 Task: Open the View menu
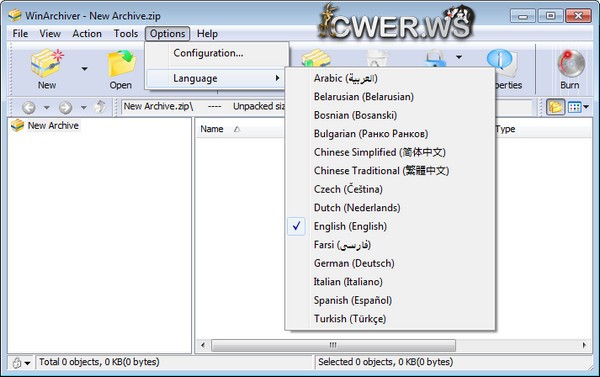coord(50,34)
